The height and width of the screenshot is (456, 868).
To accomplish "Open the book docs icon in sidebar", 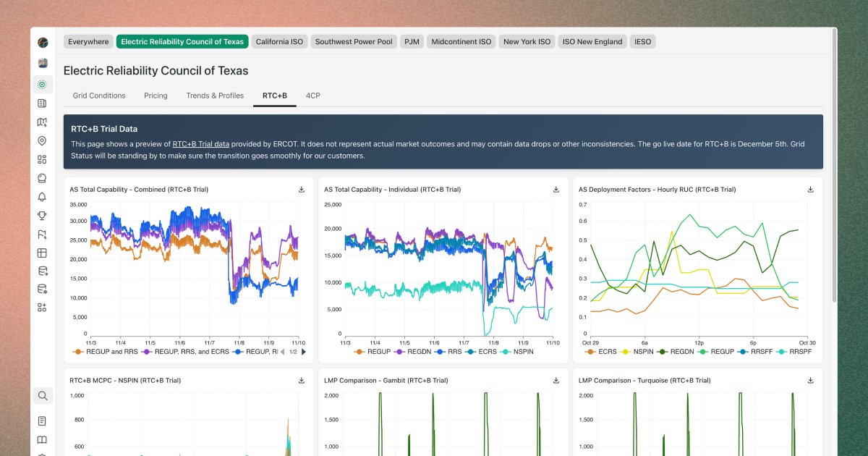I will coord(42,439).
